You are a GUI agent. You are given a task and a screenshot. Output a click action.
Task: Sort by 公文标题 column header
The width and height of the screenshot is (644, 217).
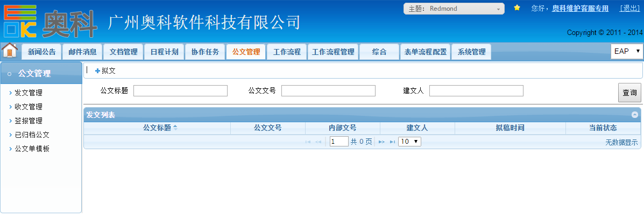coord(157,128)
